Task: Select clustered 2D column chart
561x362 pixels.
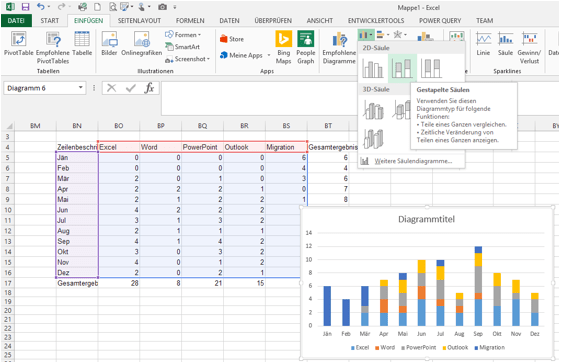Action: (x=372, y=68)
